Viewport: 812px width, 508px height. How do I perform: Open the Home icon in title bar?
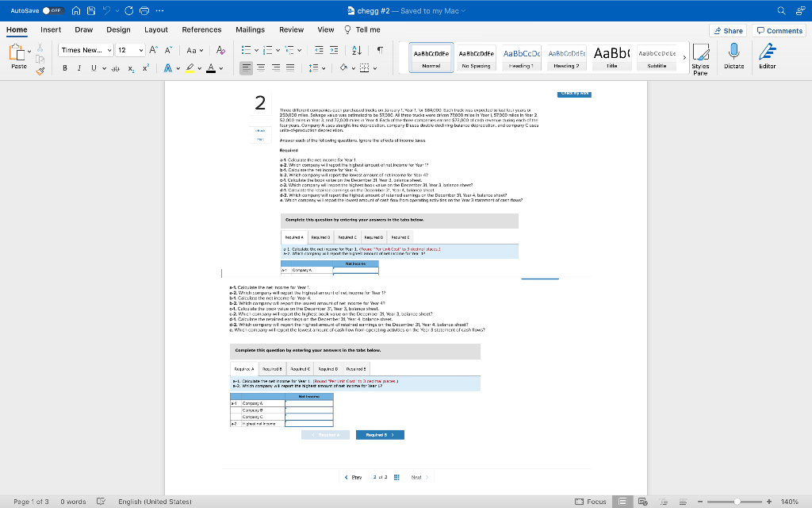[76, 10]
